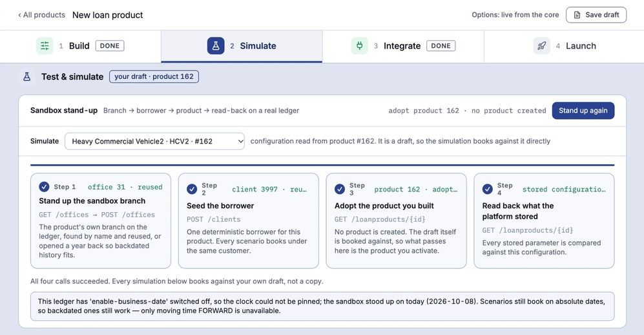Click the Simulate flask icon
644x335 pixels.
[x=216, y=46]
